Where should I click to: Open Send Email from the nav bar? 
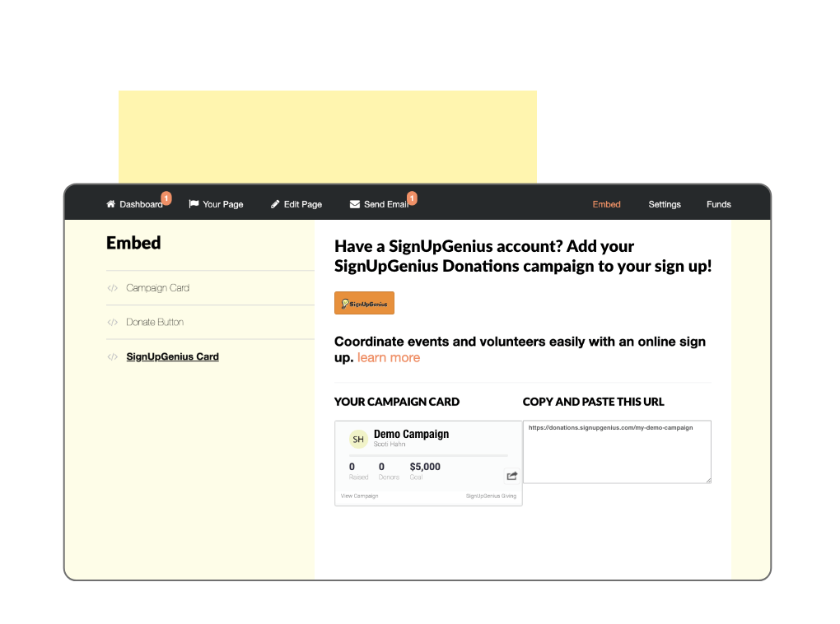click(380, 204)
